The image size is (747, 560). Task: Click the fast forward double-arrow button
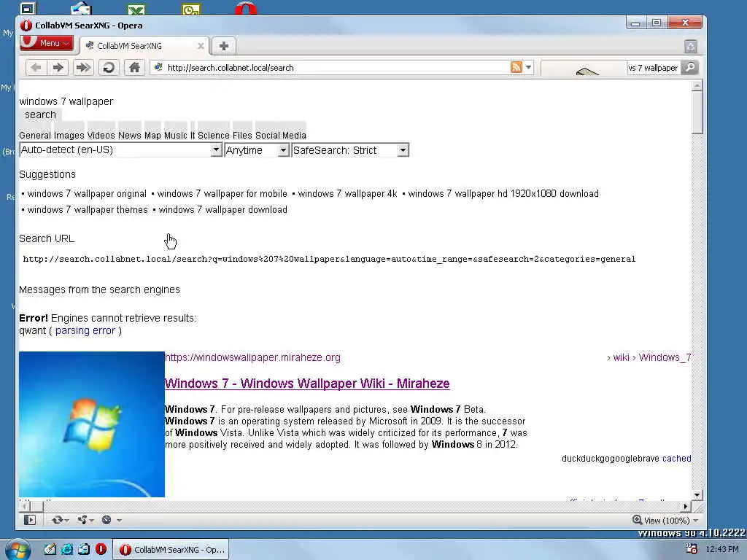tap(83, 68)
